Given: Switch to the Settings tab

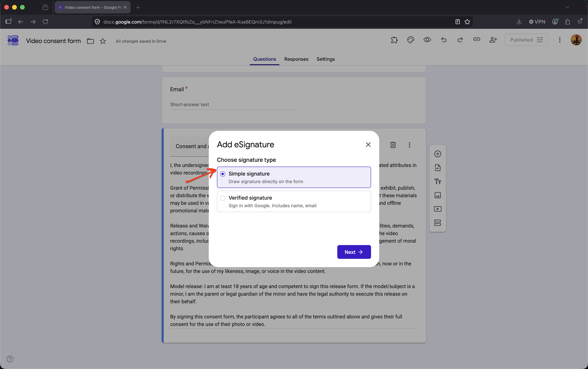Looking at the screenshot, I should pos(326,59).
